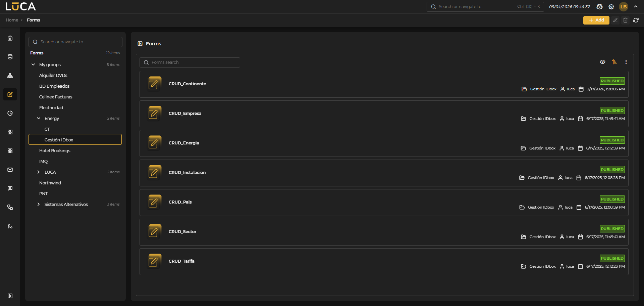The width and height of the screenshot is (644, 306).
Task: Toggle the eye visibility icon in Forms panel
Action: point(602,62)
